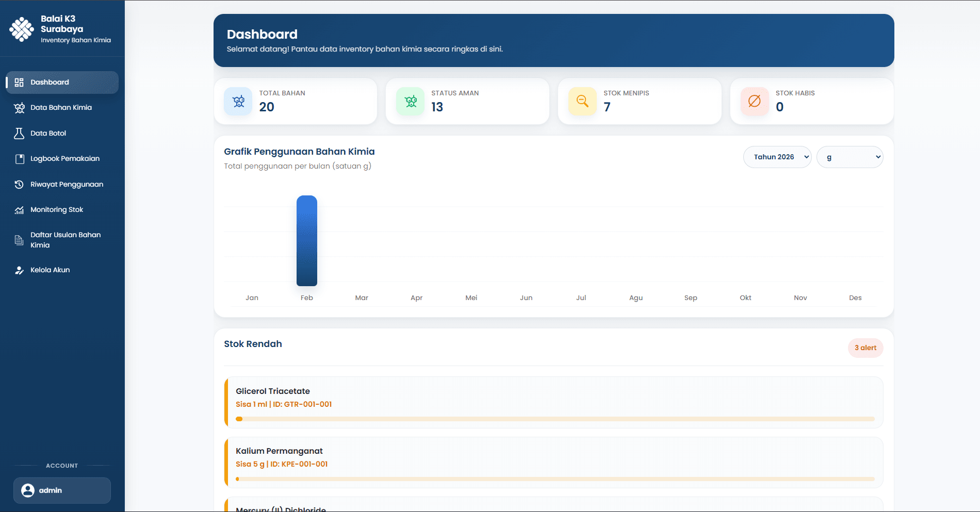The image size is (980, 512).
Task: Click the Monitoring Stok chart icon
Action: pyautogui.click(x=19, y=210)
